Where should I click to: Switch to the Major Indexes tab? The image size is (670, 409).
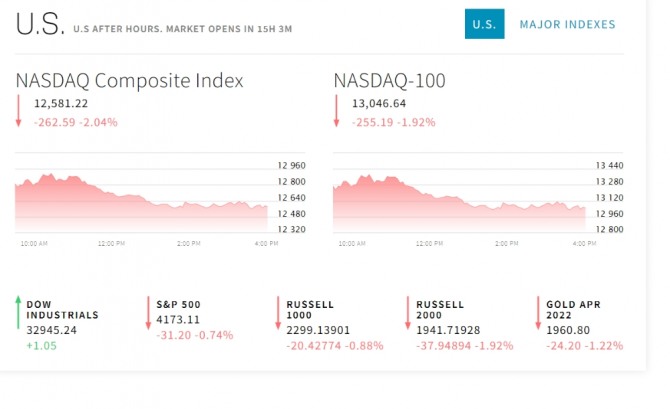click(567, 24)
